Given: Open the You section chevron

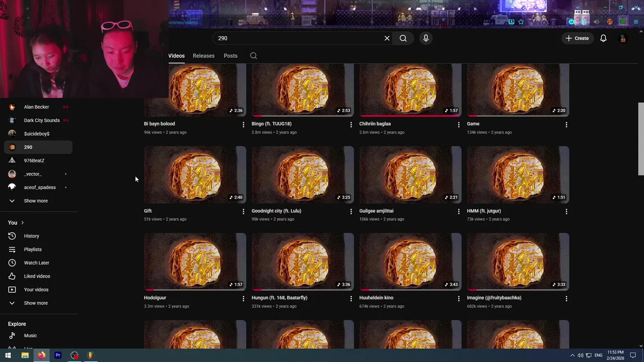Looking at the screenshot, I should 22,223.
